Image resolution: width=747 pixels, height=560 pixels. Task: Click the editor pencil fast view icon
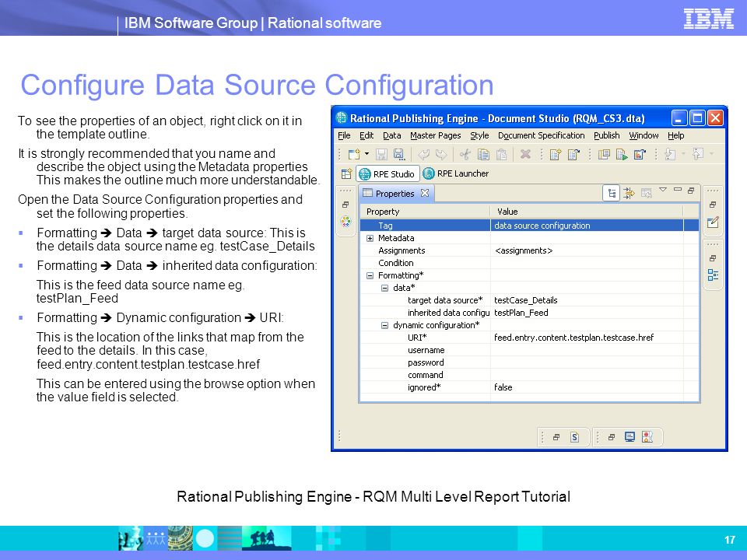(x=713, y=222)
